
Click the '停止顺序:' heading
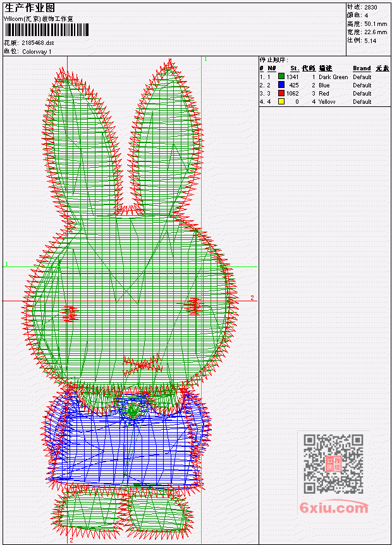[274, 60]
